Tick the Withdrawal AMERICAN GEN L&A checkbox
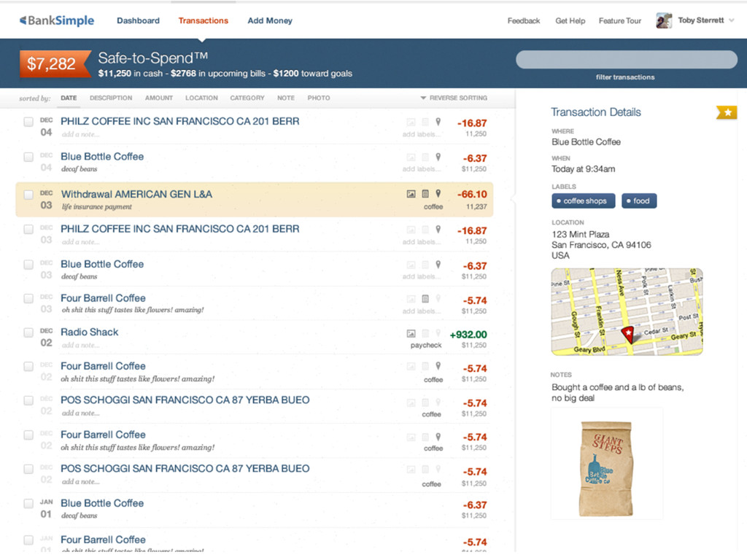 tap(28, 194)
